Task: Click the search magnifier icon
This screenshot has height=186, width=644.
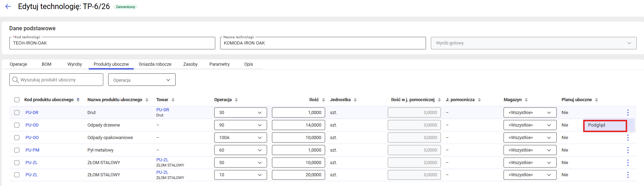Action: pyautogui.click(x=15, y=80)
